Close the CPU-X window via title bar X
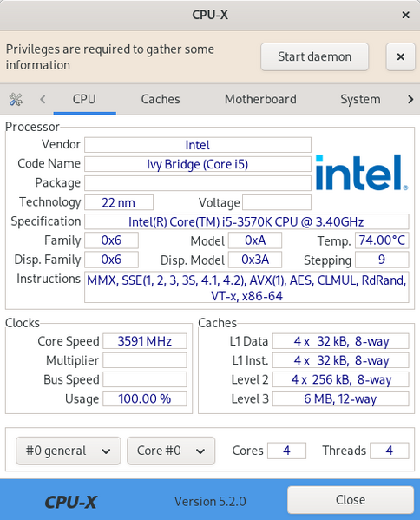Viewport: 420px width, 520px height. tap(405, 15)
